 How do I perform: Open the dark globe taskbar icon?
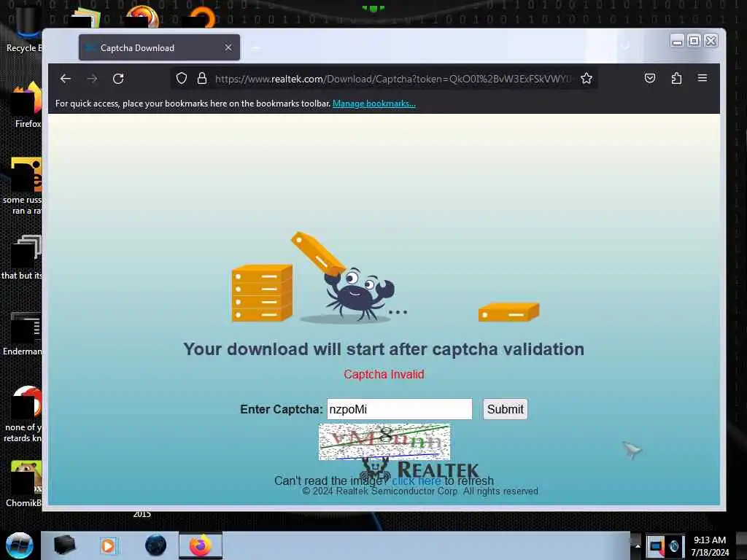point(156,545)
